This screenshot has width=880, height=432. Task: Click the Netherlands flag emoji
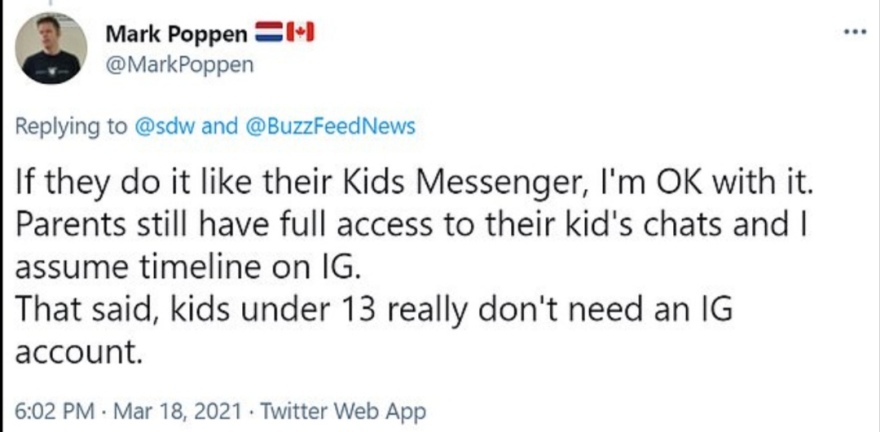point(271,34)
